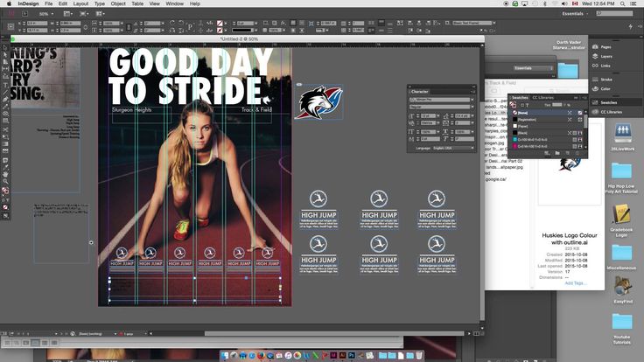Select the Eyedropper tool
The height and width of the screenshot is (362, 644).
pos(5,167)
